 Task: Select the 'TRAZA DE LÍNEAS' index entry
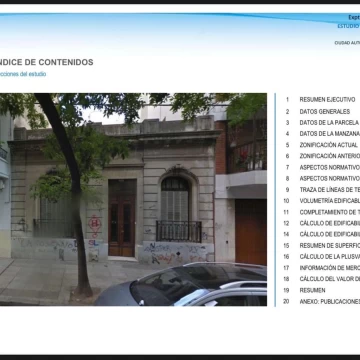(330, 190)
